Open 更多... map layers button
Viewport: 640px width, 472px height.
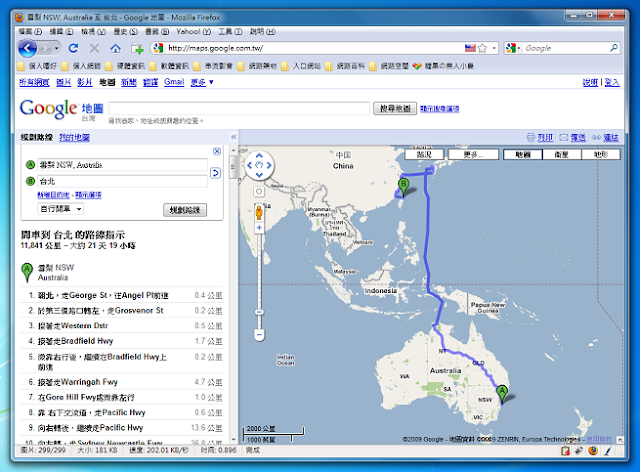[x=473, y=155]
